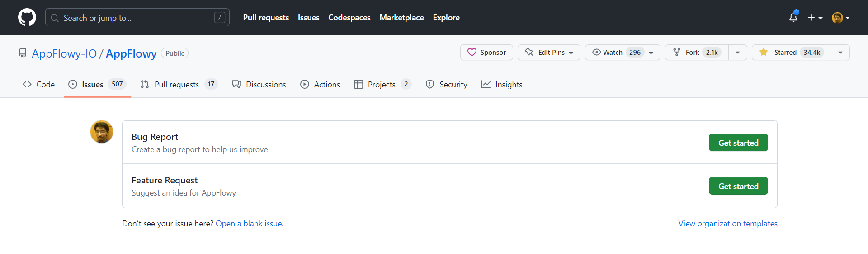The image size is (868, 254).
Task: Open the user avatar menu in header
Action: click(x=841, y=18)
